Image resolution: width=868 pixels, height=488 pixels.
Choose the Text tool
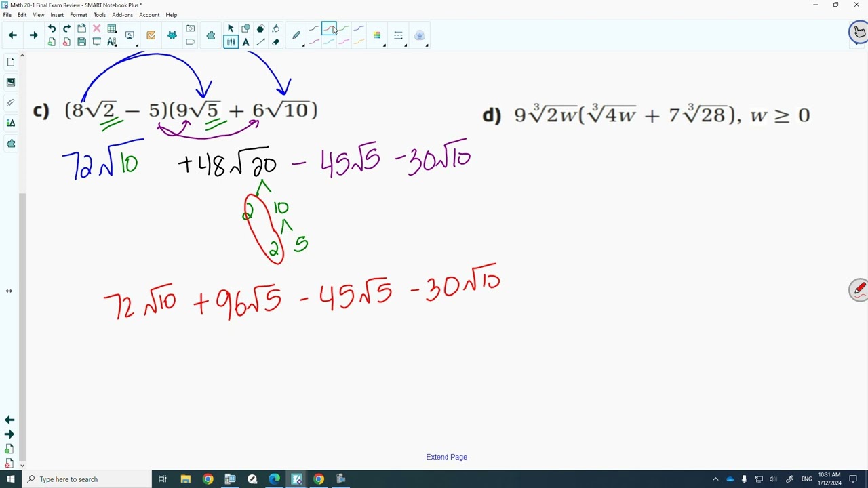point(245,42)
